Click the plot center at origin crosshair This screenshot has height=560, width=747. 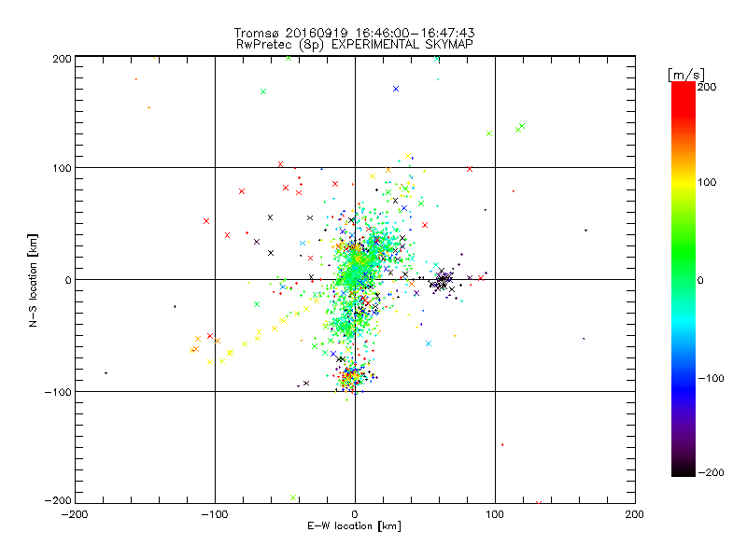pos(355,279)
